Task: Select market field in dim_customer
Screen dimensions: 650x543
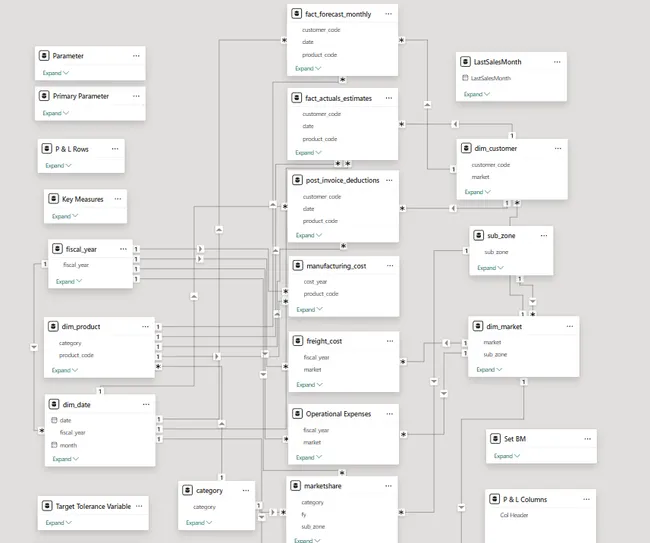Action: (480, 177)
